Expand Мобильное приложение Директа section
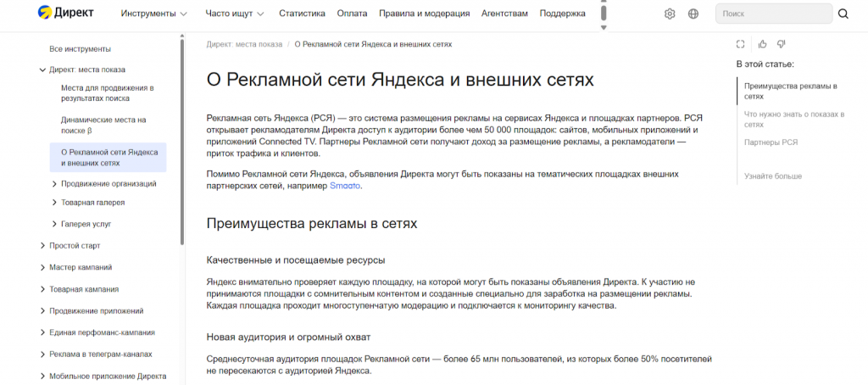868x385 pixels. (42, 377)
